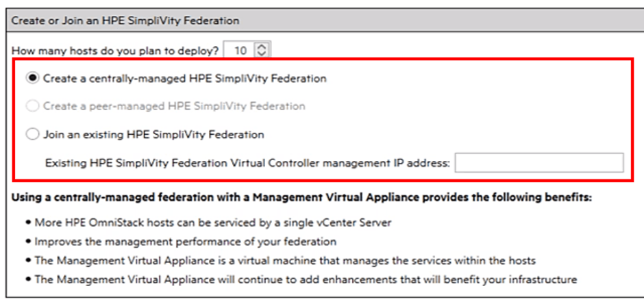Image resolution: width=644 pixels, height=306 pixels.
Task: Select the centrally-managed Federation radio button
Action: [x=33, y=78]
